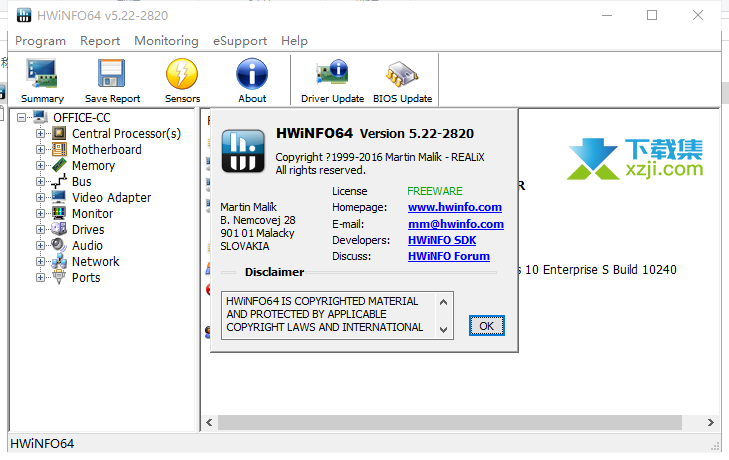Expand the Ports node
The width and height of the screenshot is (729, 460).
pyautogui.click(x=40, y=277)
